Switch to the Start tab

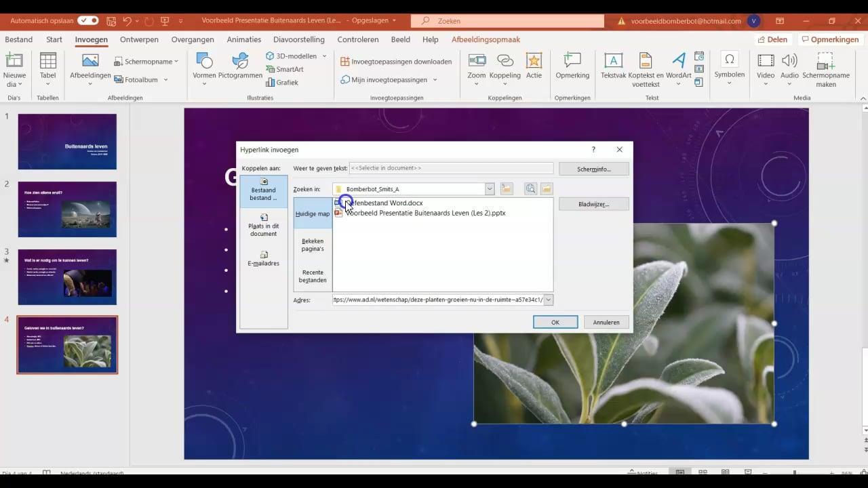(54, 39)
